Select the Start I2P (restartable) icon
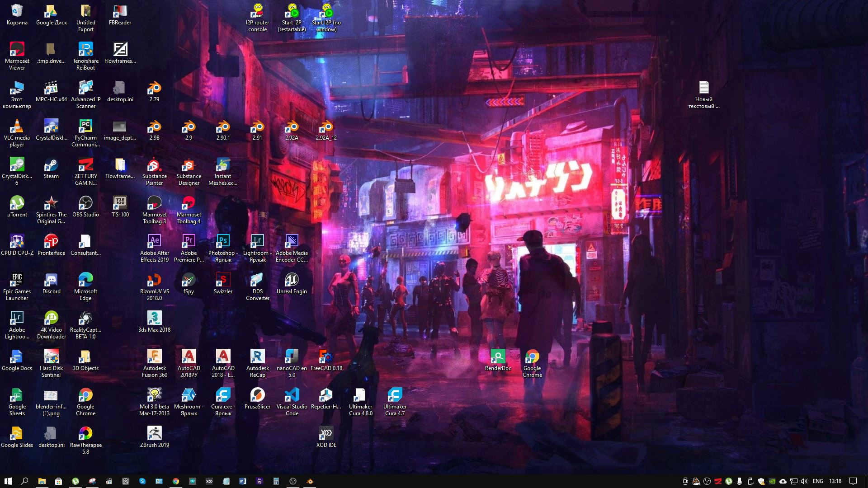The width and height of the screenshot is (868, 488). point(292,18)
